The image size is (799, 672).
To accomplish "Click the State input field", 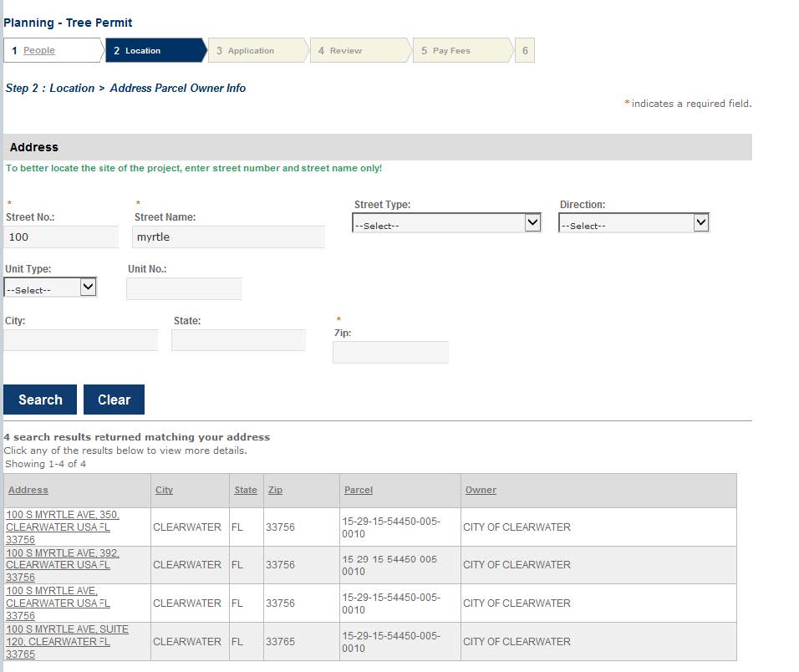I will click(238, 340).
